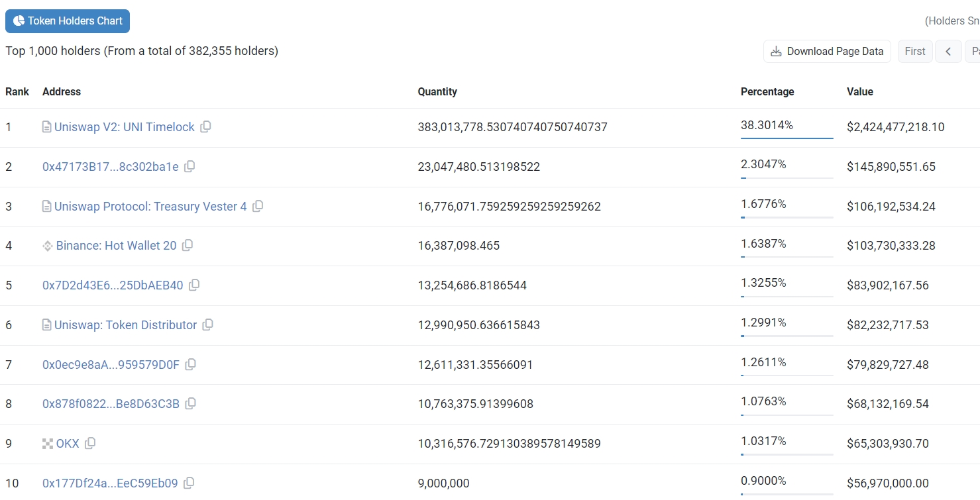The height and width of the screenshot is (500, 980).
Task: Select value $65,303,930.70
Action: (887, 443)
